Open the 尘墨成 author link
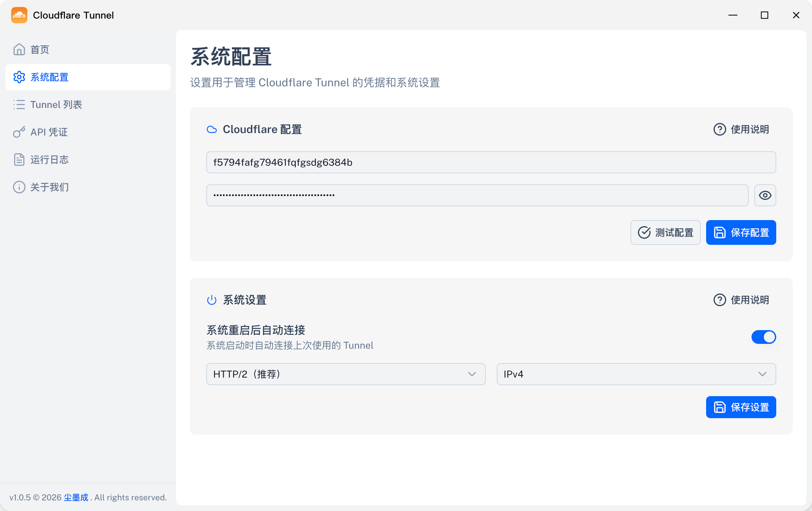The height and width of the screenshot is (511, 812). coord(76,497)
